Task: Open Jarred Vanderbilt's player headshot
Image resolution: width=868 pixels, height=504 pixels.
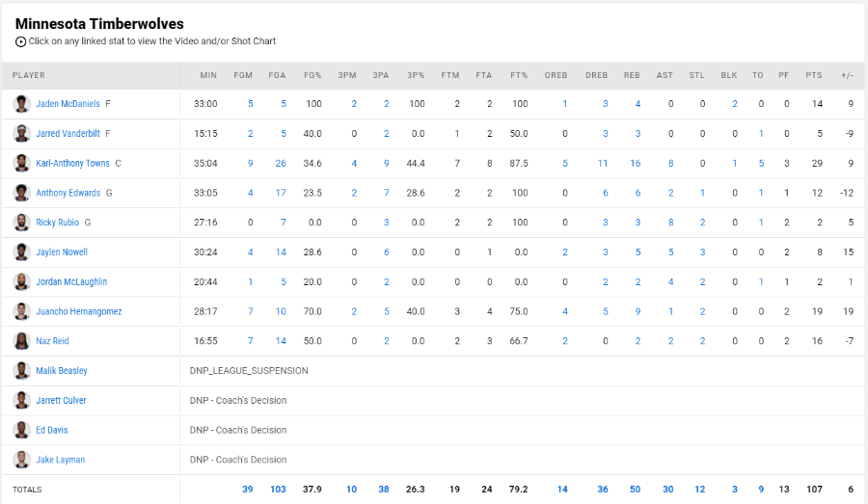Action: pos(21,133)
